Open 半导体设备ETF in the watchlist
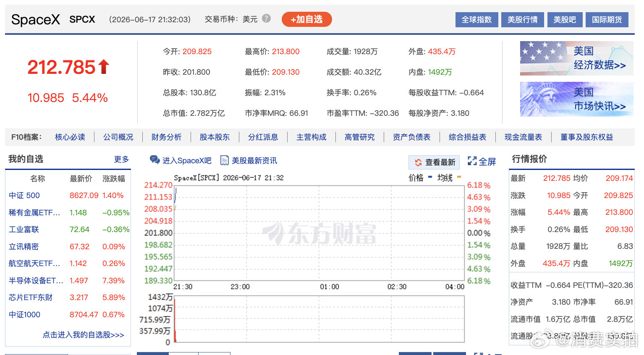The height and width of the screenshot is (355, 644). pos(36,281)
